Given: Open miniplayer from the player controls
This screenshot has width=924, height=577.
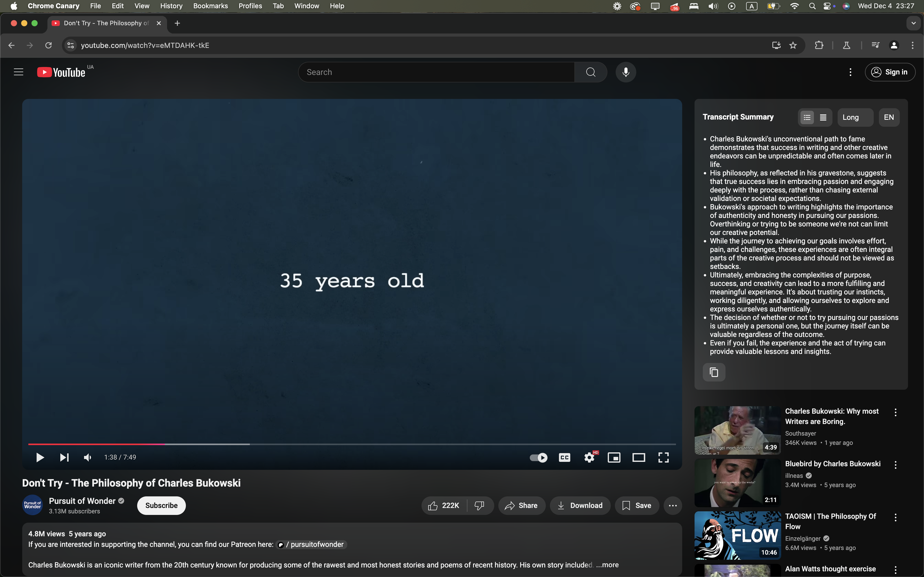Looking at the screenshot, I should click(x=614, y=457).
